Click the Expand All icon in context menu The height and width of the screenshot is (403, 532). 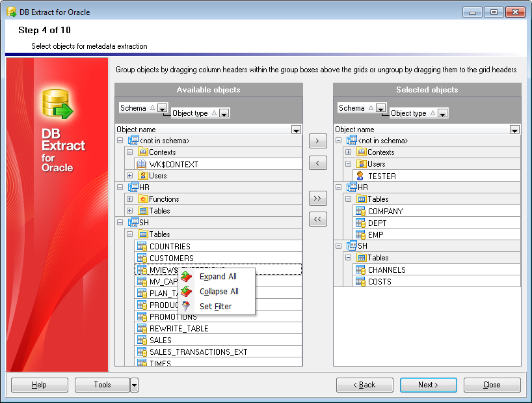pos(186,277)
